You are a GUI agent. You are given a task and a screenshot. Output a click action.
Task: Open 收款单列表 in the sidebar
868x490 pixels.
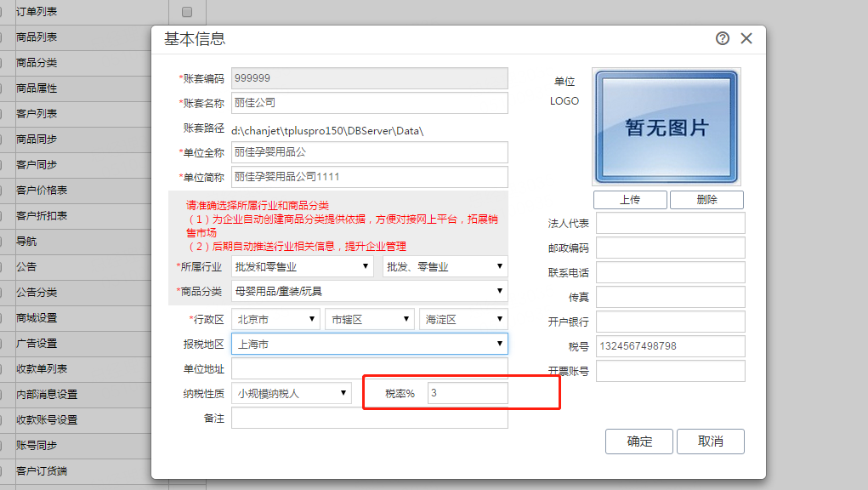pos(42,368)
